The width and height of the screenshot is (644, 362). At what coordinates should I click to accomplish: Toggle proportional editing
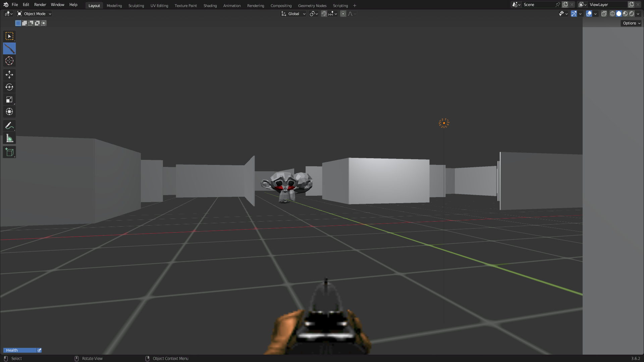click(343, 14)
